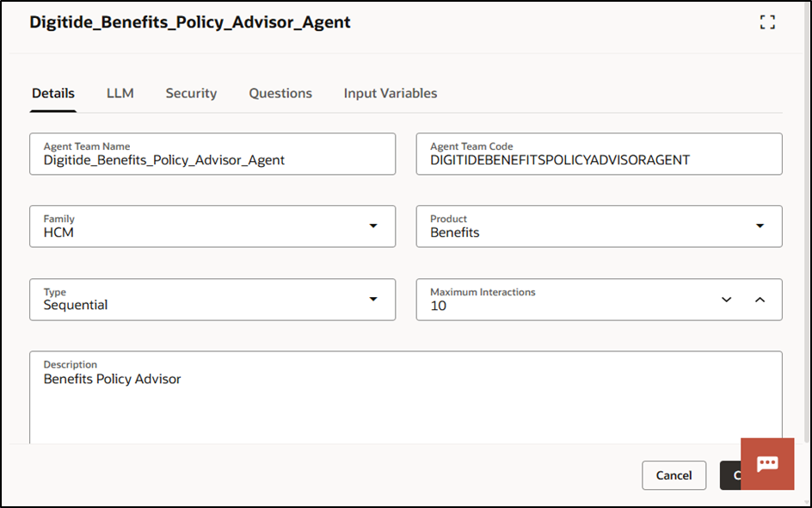This screenshot has width=812, height=508.
Task: Go to the Questions tab
Action: (x=280, y=93)
